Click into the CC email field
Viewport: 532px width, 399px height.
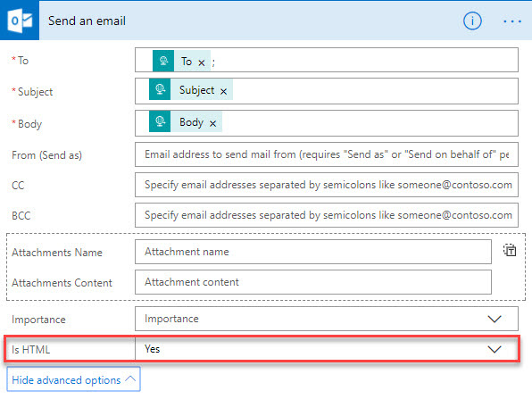(x=327, y=185)
